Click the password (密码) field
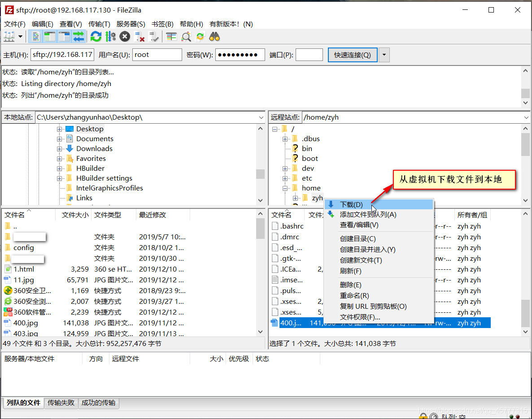Viewport: 532px width, 419px height. [240, 55]
